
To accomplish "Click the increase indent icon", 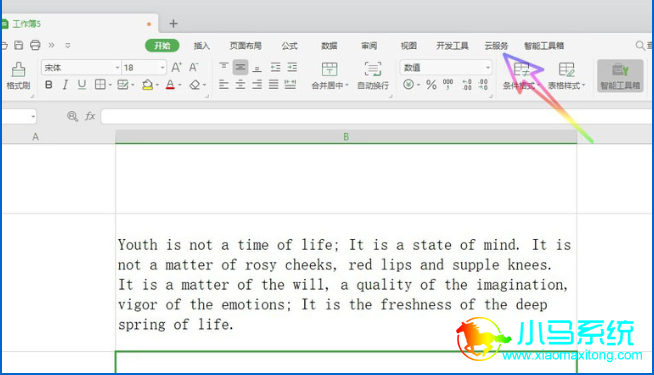I will (x=292, y=67).
